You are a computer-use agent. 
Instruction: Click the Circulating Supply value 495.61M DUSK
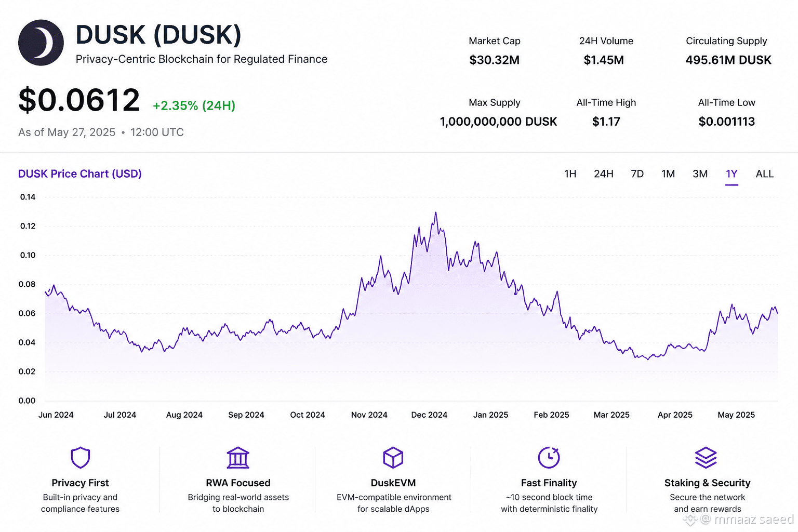(x=728, y=60)
